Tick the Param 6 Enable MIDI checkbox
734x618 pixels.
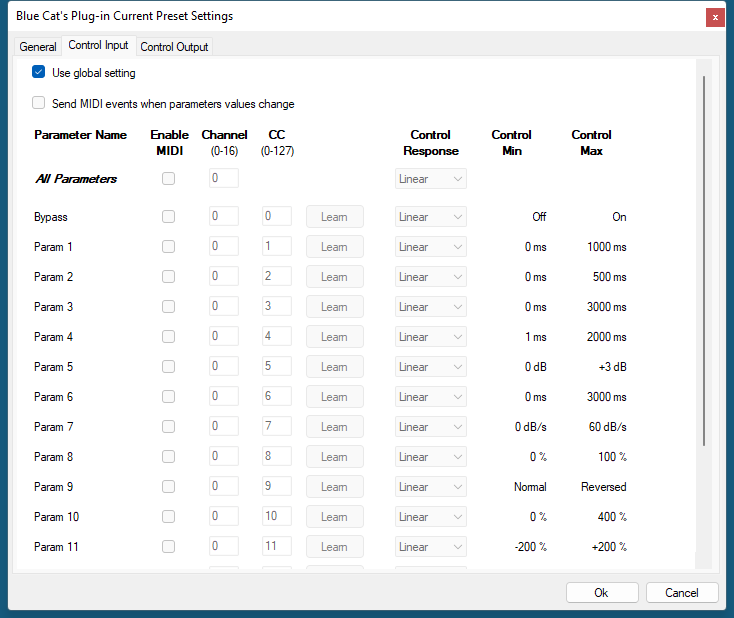[x=169, y=397]
